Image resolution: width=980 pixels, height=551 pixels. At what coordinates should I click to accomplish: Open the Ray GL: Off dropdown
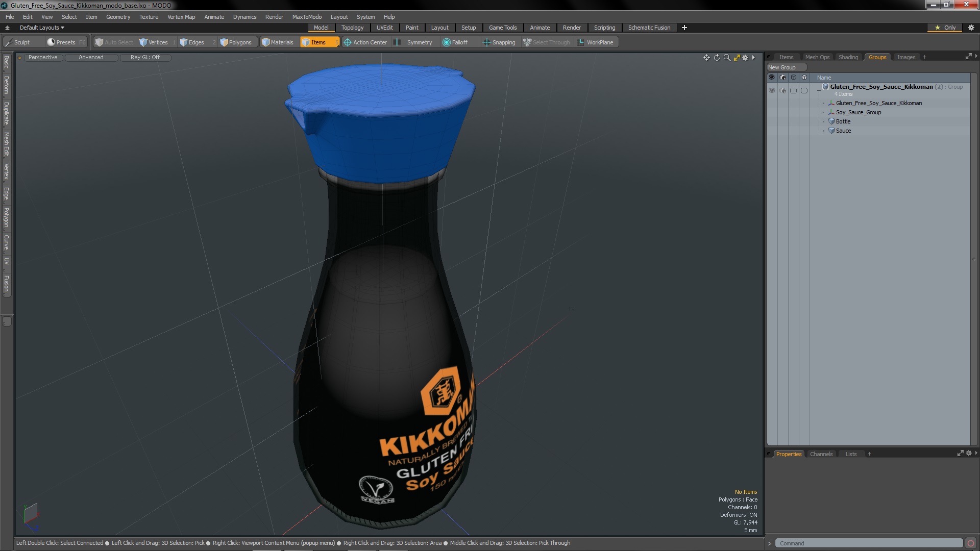(145, 58)
